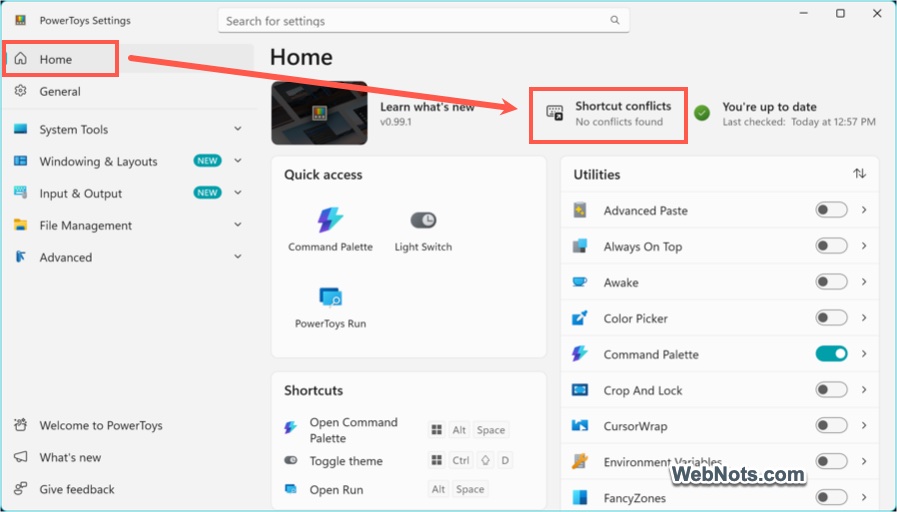
Task: Enable the Advanced Paste toggle
Action: (831, 210)
